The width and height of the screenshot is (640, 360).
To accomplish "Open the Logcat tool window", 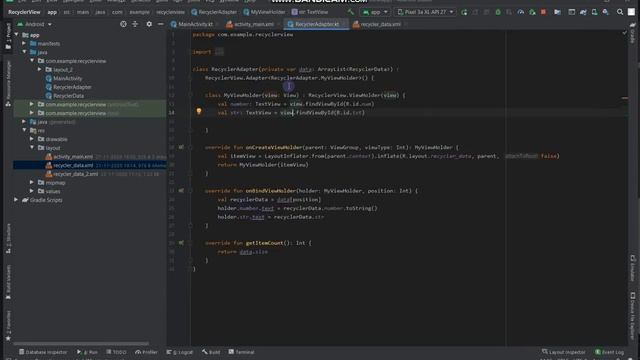I will coord(180,352).
